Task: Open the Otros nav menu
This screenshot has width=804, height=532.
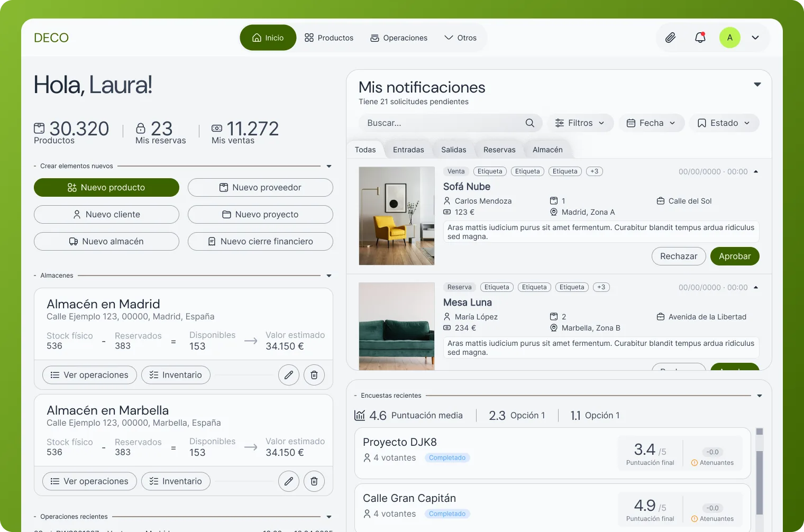Action: click(x=461, y=38)
